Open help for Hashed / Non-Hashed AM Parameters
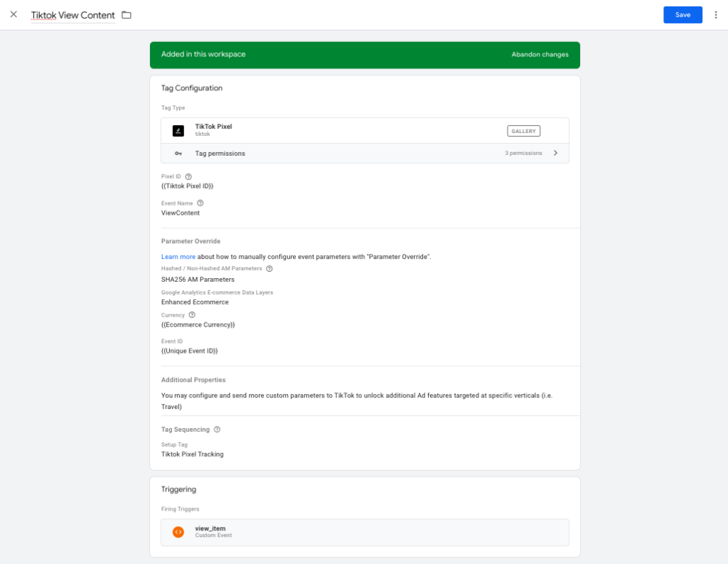The height and width of the screenshot is (564, 728). coord(269,268)
